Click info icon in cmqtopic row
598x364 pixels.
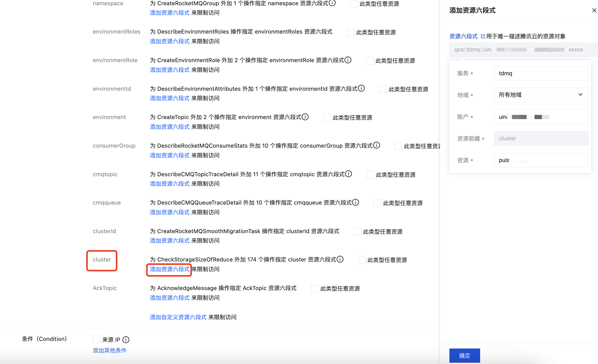(x=349, y=174)
